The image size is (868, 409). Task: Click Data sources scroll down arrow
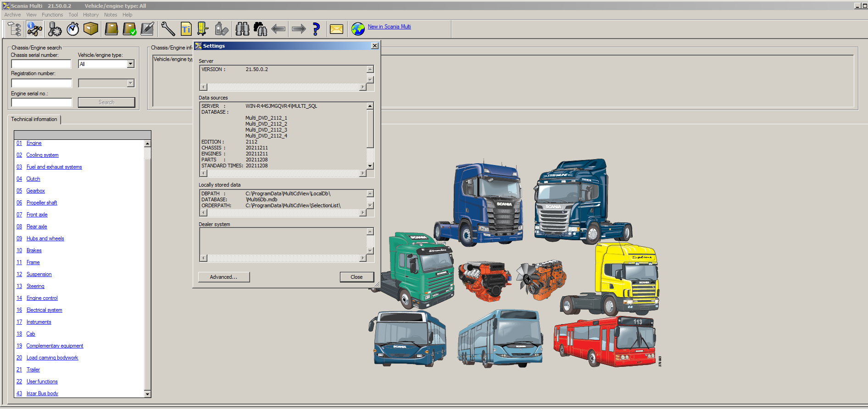(370, 166)
